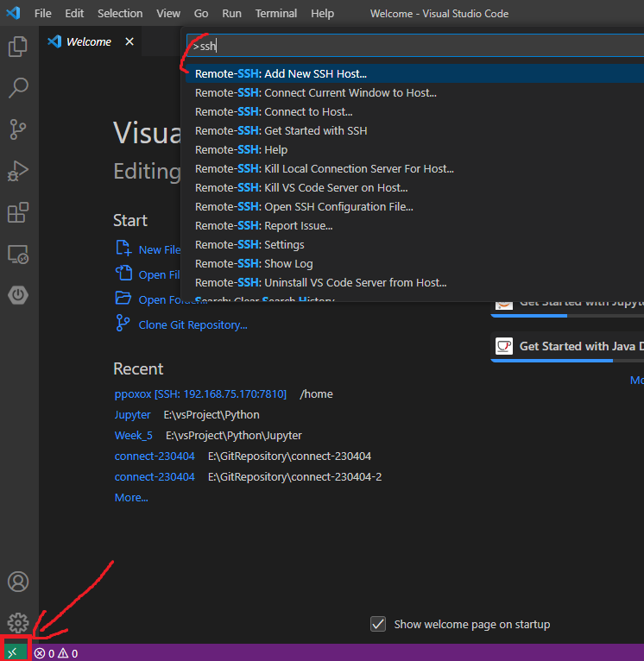Select Remote-SSH: Add New SSH Host

tap(415, 73)
